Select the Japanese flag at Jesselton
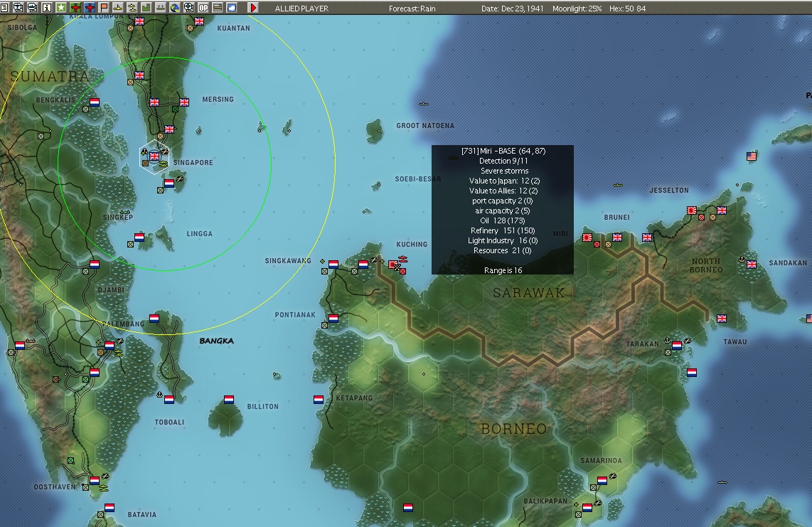 click(691, 211)
